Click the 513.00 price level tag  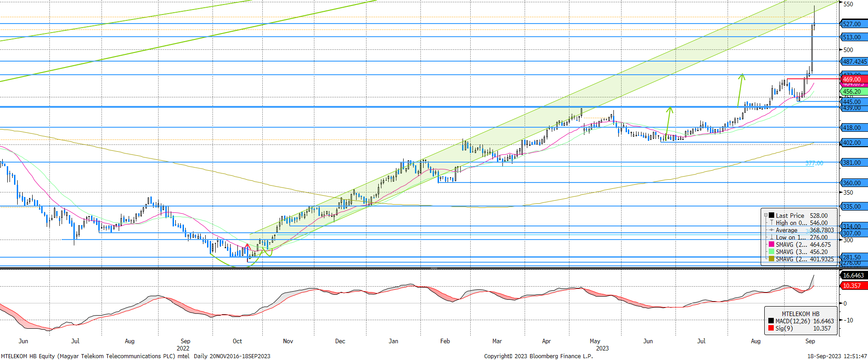[x=854, y=37]
